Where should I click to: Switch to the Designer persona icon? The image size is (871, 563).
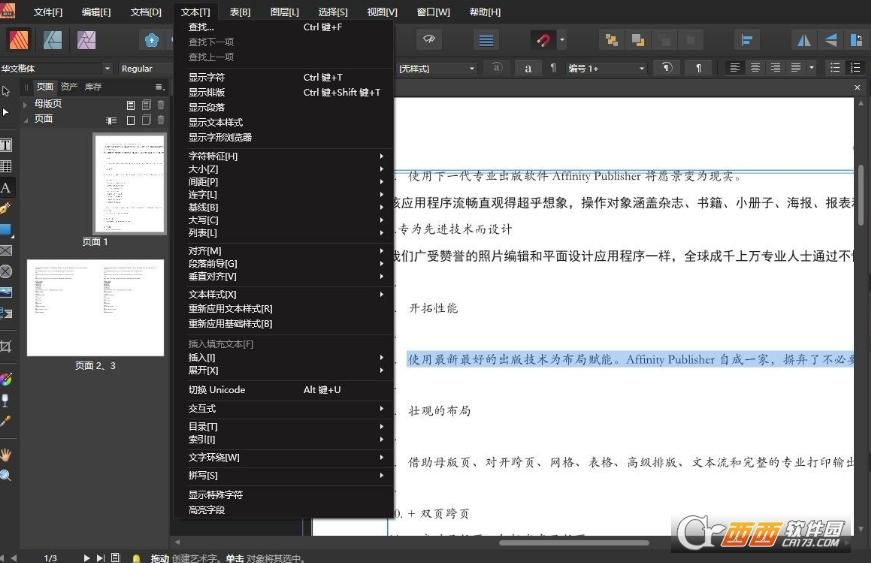[x=53, y=40]
